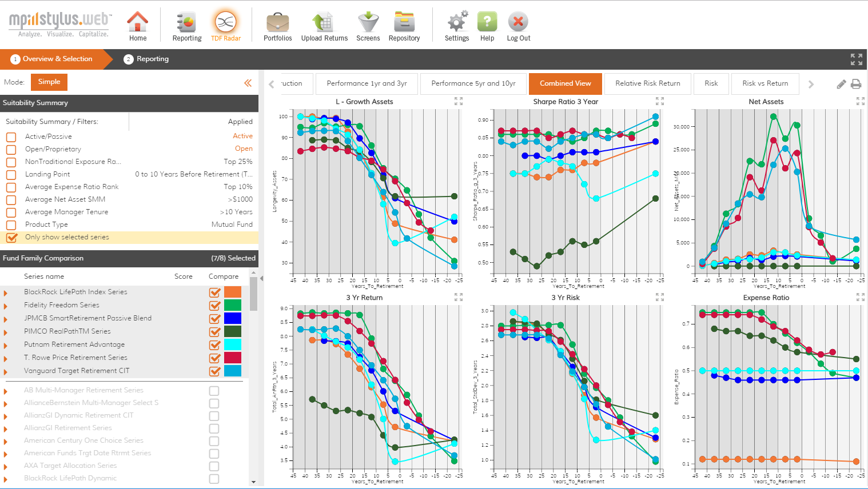Click orange swatch for BlackRock LifePath Index
868x489 pixels.
(233, 292)
